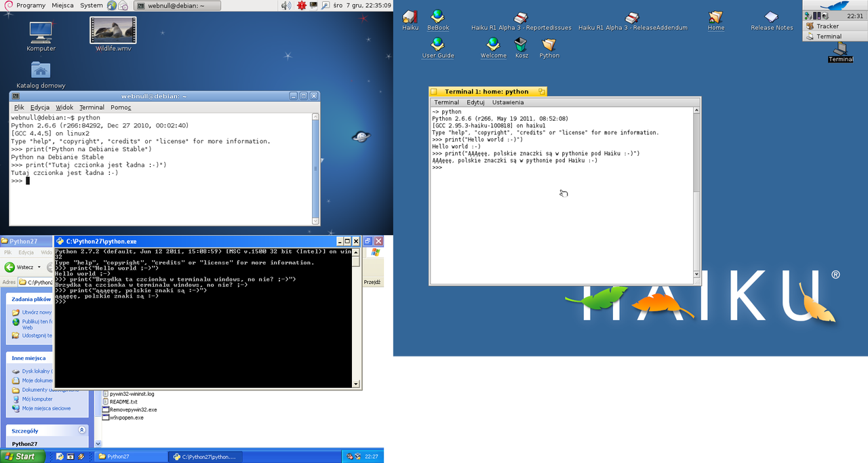Click the Haiku Terminal yellow tab zoom button
The width and height of the screenshot is (868, 463).
coord(542,92)
